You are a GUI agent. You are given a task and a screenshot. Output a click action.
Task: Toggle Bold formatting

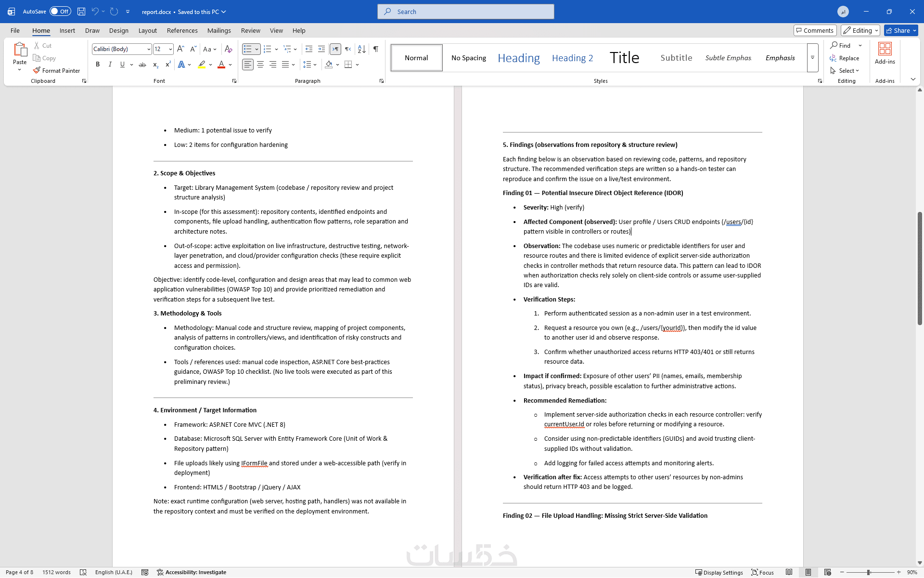(98, 65)
